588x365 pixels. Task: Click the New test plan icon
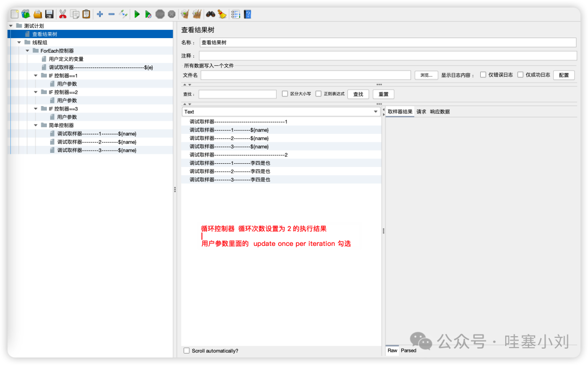[x=15, y=14]
